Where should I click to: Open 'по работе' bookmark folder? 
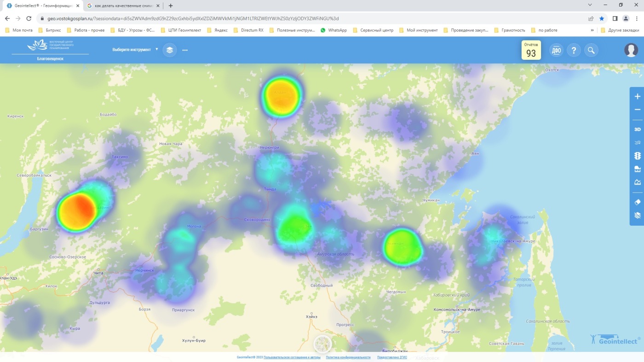[544, 30]
